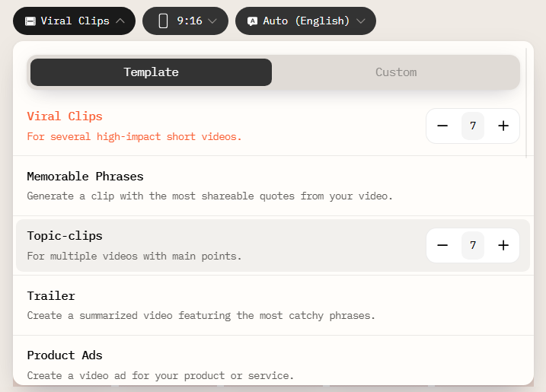Expand the 9:16 aspect ratio chevron
The height and width of the screenshot is (392, 546).
click(212, 21)
